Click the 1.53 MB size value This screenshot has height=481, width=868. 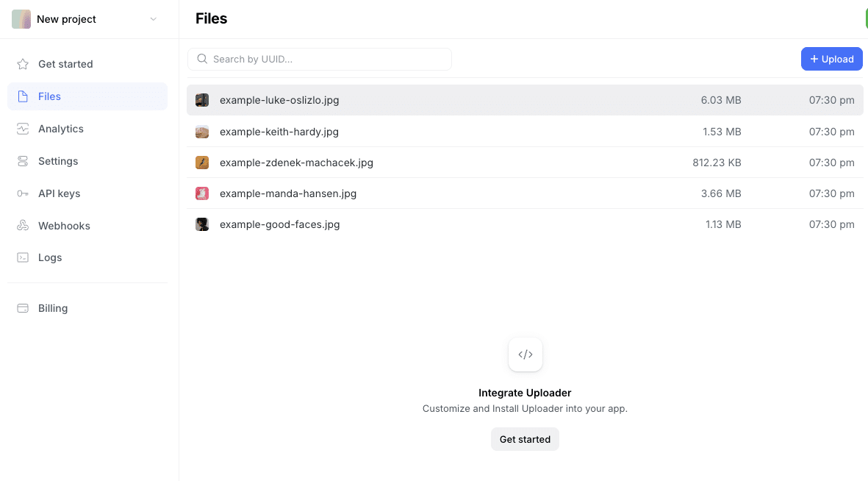pyautogui.click(x=722, y=132)
